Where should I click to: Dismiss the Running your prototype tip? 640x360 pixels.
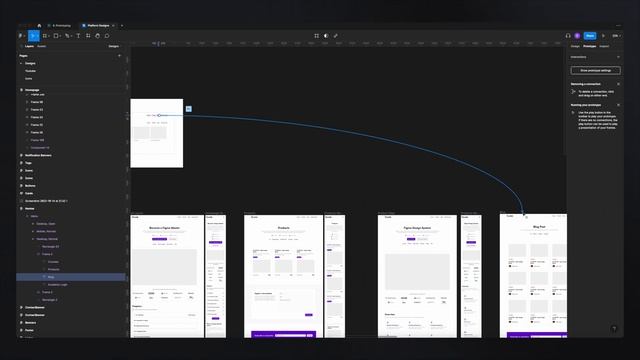tap(618, 105)
